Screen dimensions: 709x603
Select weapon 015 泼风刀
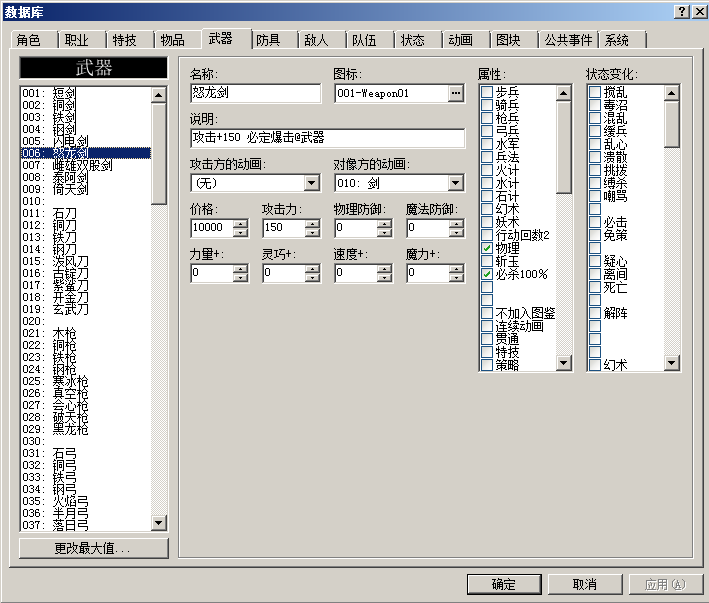86,261
